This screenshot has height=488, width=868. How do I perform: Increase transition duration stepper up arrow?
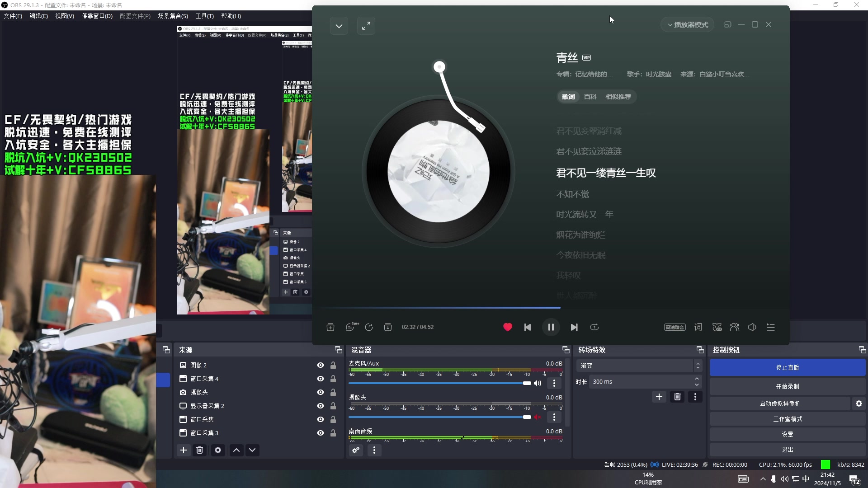[697, 379]
